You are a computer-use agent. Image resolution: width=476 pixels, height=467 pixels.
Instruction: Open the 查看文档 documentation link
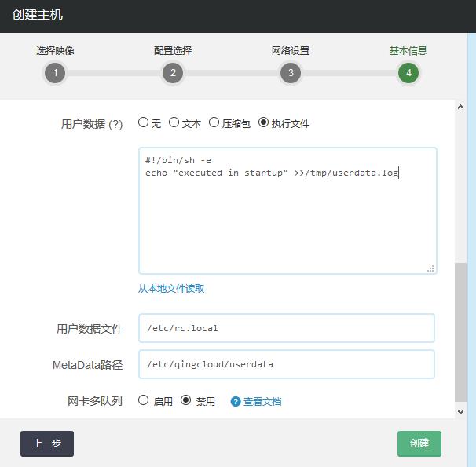coord(262,401)
